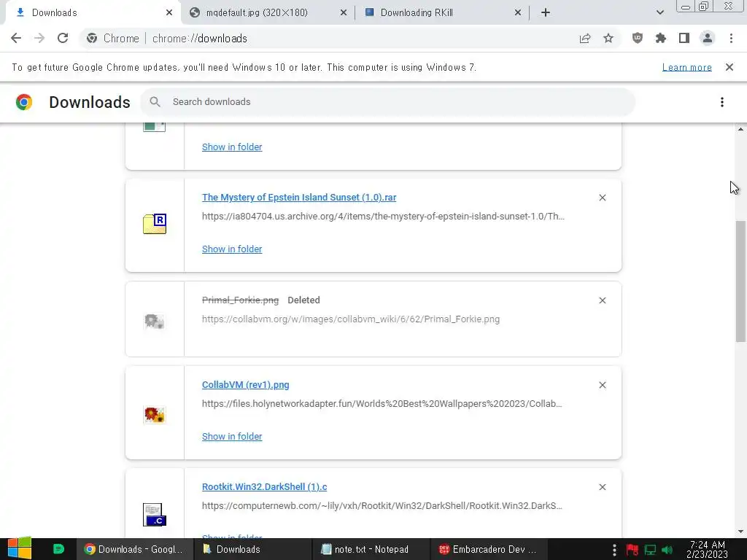Open Learn more about Chrome updates

point(687,67)
